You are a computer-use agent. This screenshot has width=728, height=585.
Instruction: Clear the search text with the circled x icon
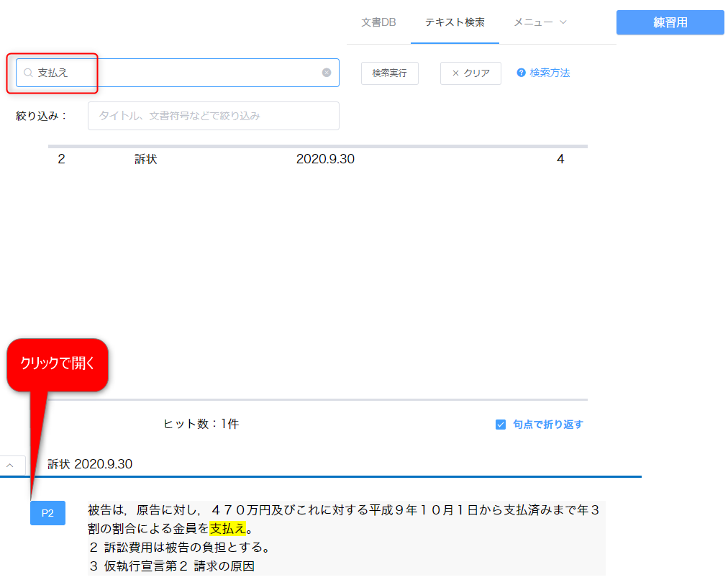(327, 73)
